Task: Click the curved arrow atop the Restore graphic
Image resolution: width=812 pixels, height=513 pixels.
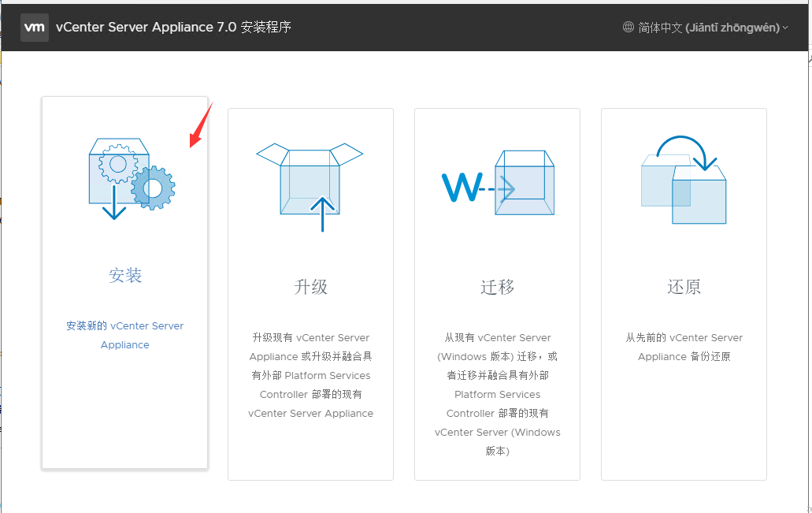Action: 687,151
